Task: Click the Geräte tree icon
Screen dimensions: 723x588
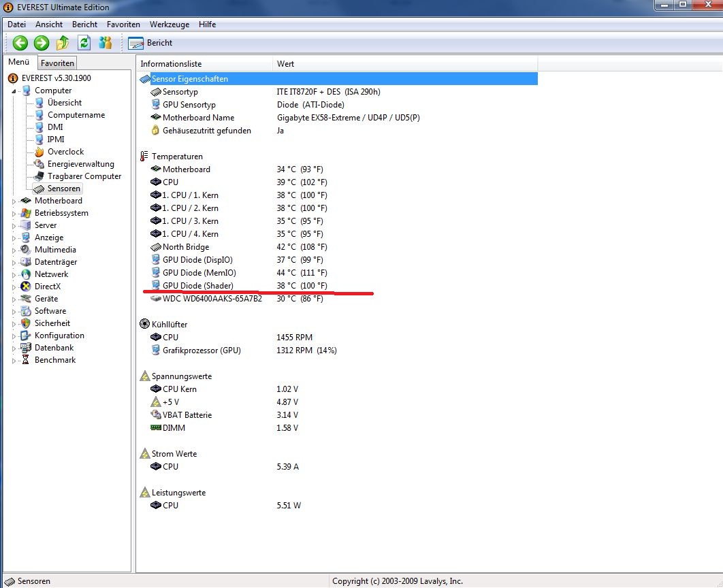Action: click(x=26, y=299)
